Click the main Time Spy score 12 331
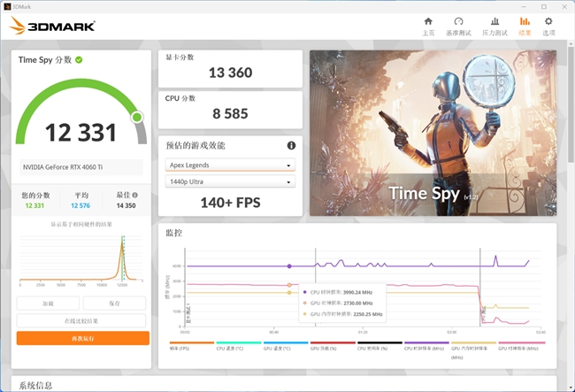Viewport: 575px width, 392px height. 80,133
